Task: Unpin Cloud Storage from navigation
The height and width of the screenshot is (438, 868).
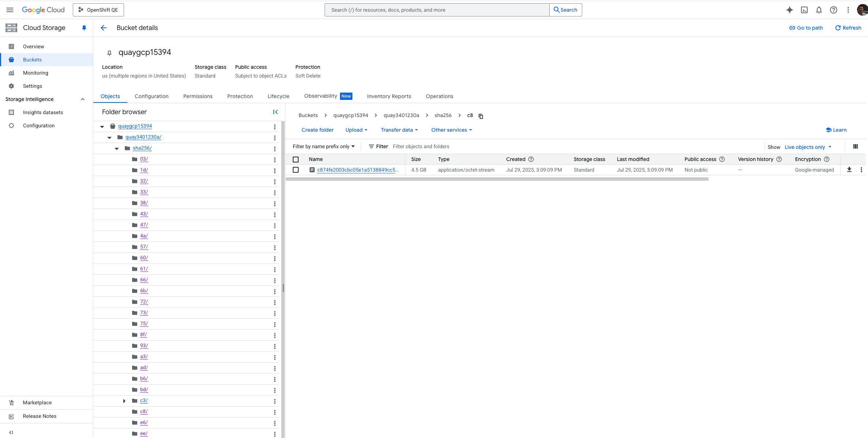Action: point(84,28)
